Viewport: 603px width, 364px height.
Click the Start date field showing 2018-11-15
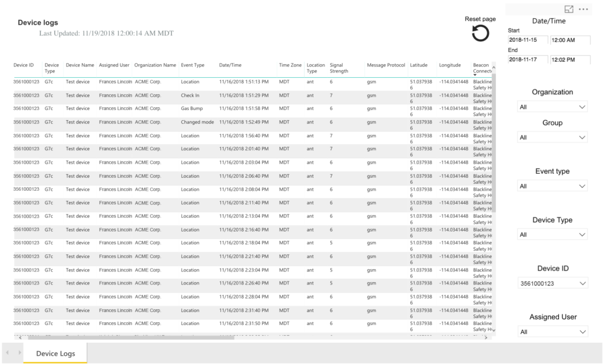[526, 39]
